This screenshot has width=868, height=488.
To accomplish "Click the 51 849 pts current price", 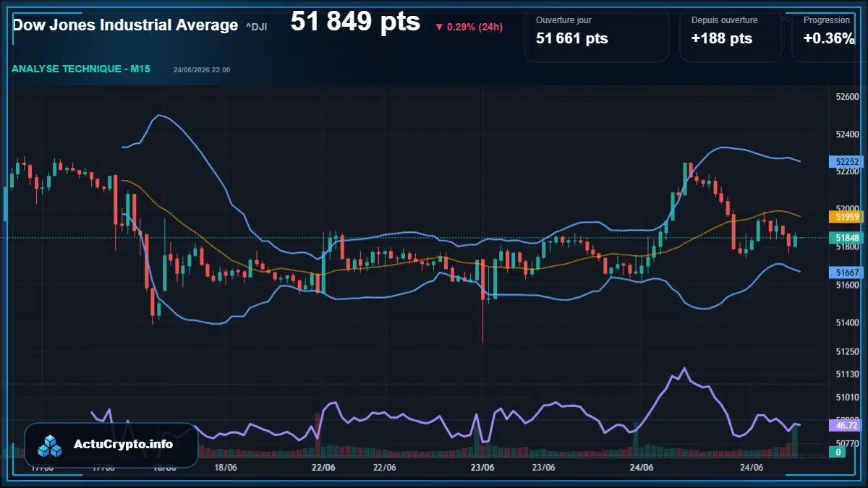I will coord(355,22).
